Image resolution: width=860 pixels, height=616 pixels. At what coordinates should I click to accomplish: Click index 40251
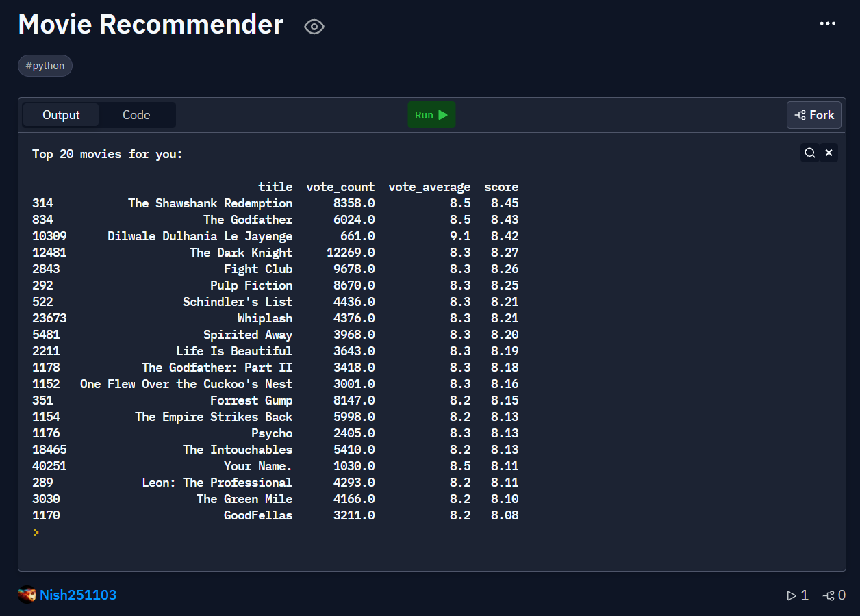click(49, 466)
